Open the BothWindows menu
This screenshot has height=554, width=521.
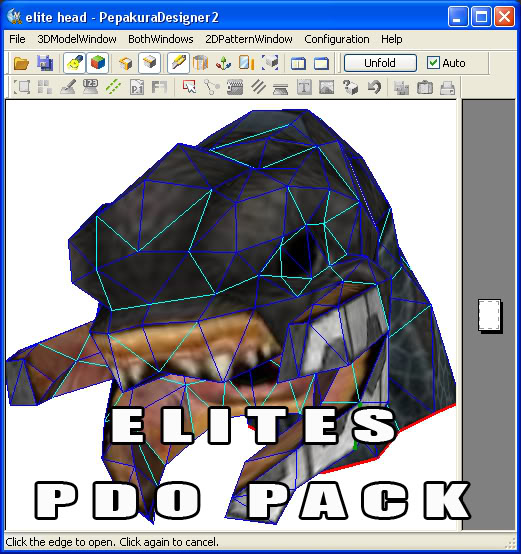pos(161,39)
